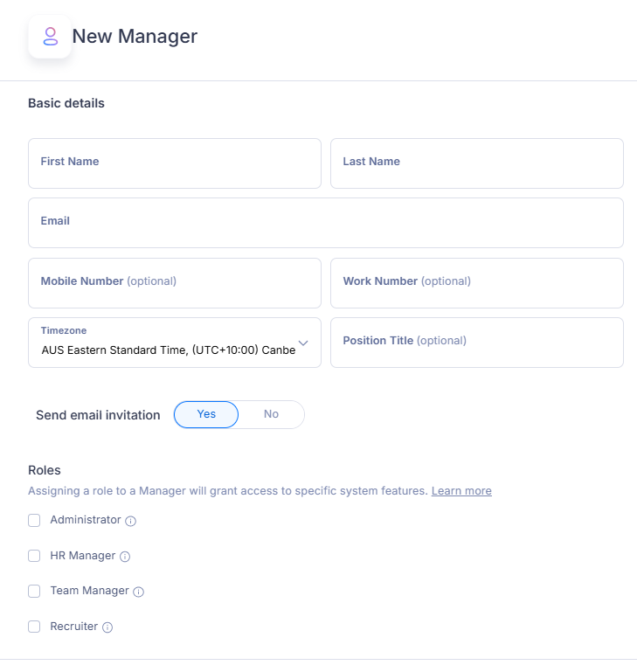Select the Email input field
Screen dimensions: 637x672
point(326,223)
